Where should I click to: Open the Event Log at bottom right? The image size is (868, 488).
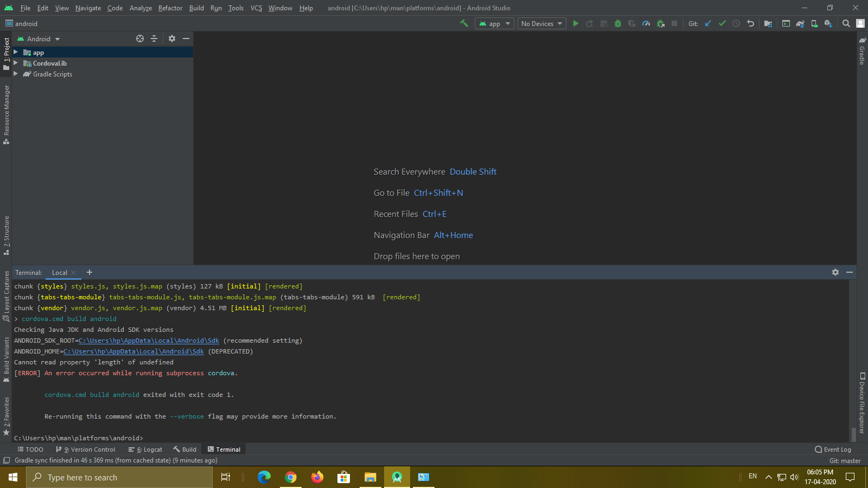coord(834,449)
